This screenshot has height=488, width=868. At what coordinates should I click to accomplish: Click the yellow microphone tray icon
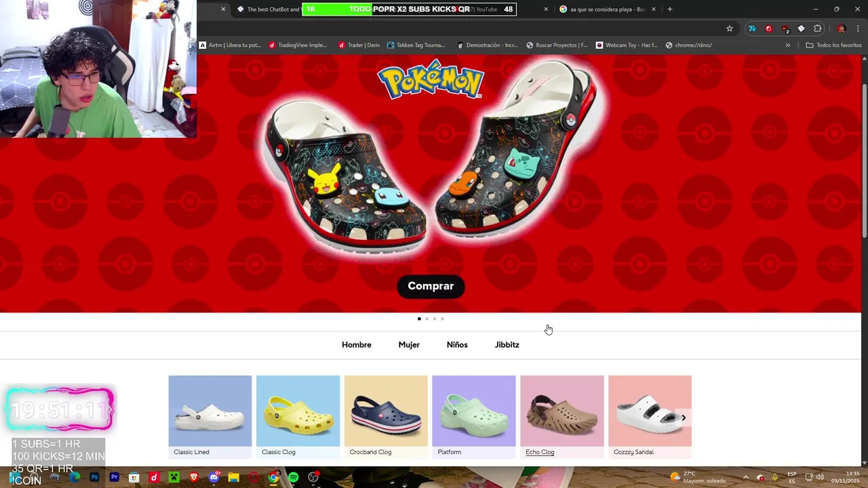(x=775, y=477)
